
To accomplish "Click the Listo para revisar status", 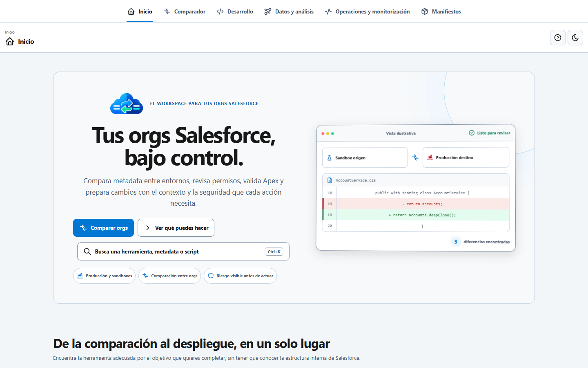I will 490,133.
